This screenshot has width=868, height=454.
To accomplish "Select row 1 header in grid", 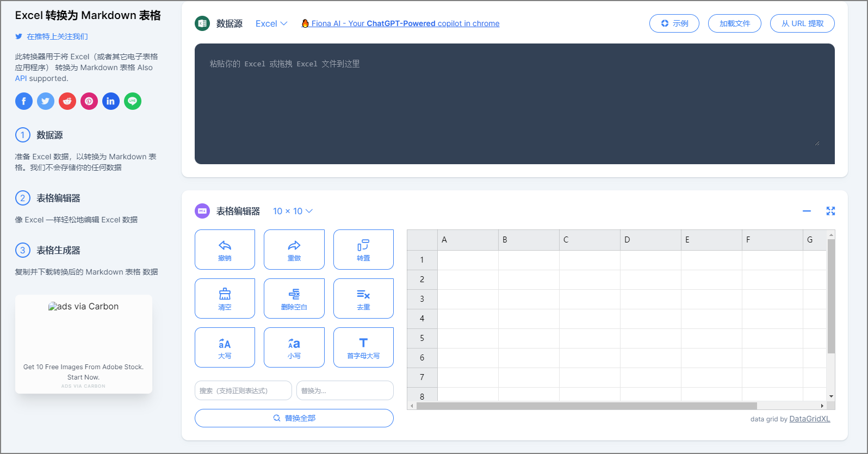I will (422, 260).
